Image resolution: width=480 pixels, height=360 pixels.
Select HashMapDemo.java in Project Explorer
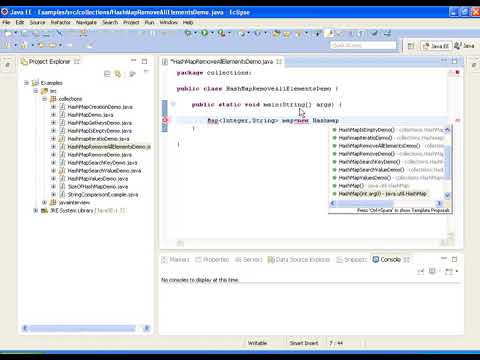[90, 115]
